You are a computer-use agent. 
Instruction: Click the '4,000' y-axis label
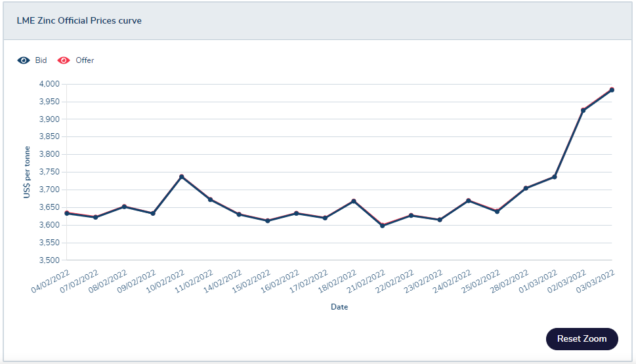point(49,84)
